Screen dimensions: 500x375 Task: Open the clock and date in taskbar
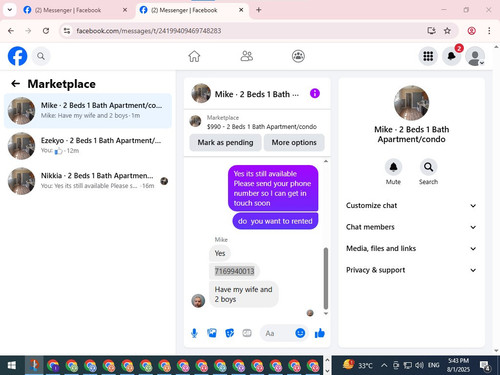pos(458,365)
